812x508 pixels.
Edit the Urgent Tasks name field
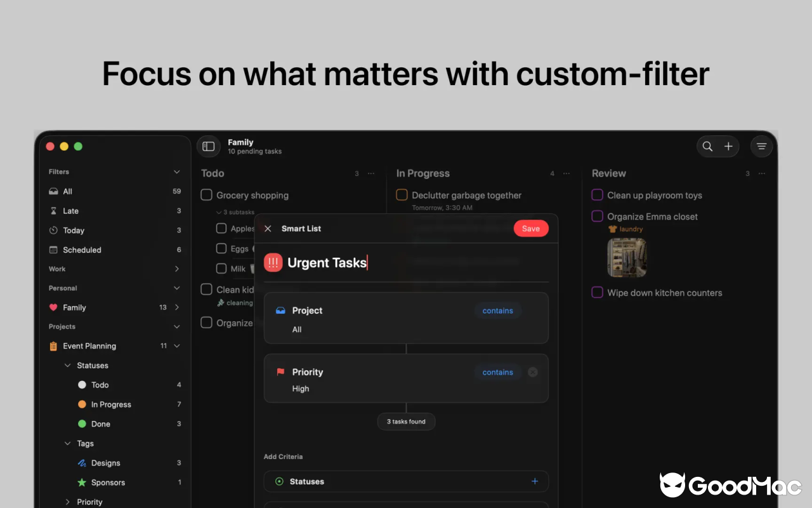[x=328, y=263]
